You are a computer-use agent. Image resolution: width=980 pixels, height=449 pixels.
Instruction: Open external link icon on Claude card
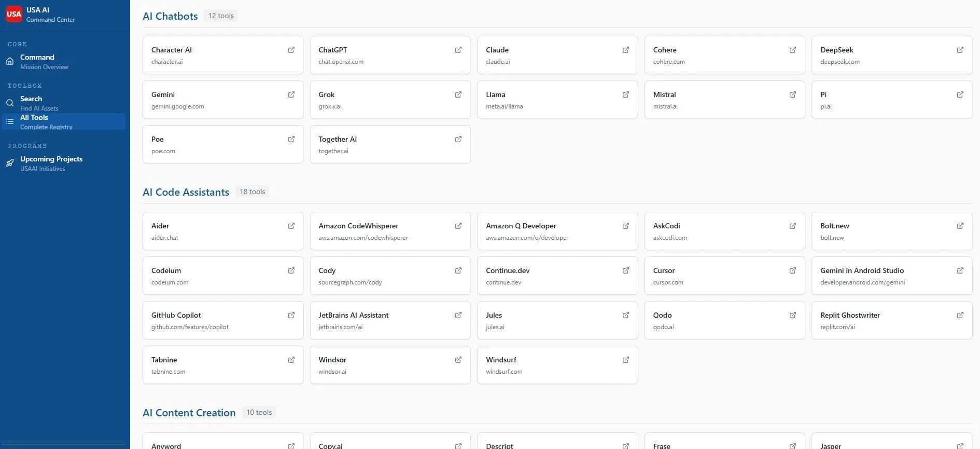point(626,50)
